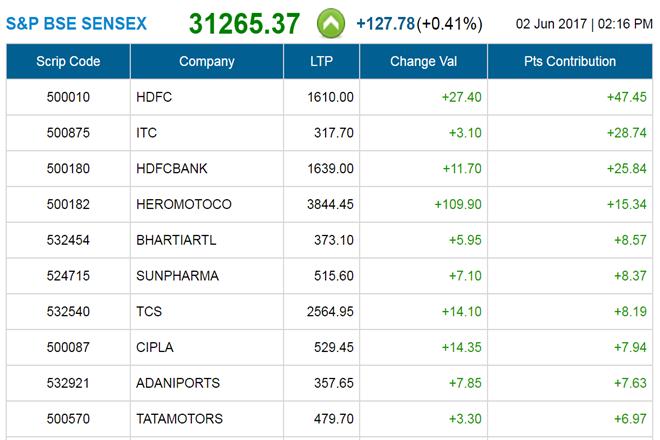Open HEROMOTOCO stock details
The width and height of the screenshot is (660, 440).
[x=183, y=205]
